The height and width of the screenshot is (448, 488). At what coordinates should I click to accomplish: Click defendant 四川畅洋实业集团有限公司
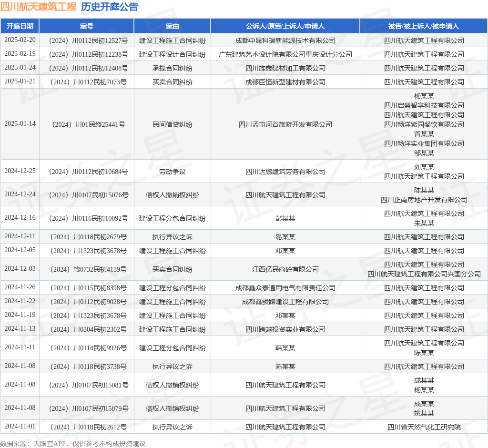424,143
